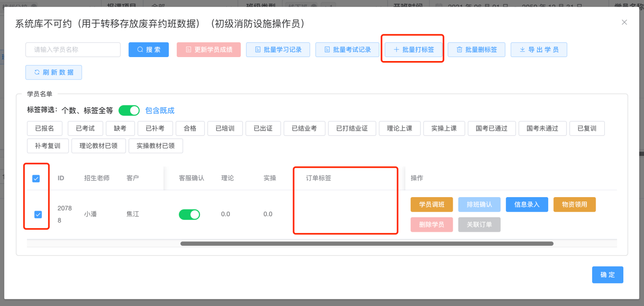The image size is (644, 306).
Task: Toggle 客服确认 switch for 小潘 row
Action: click(x=189, y=214)
